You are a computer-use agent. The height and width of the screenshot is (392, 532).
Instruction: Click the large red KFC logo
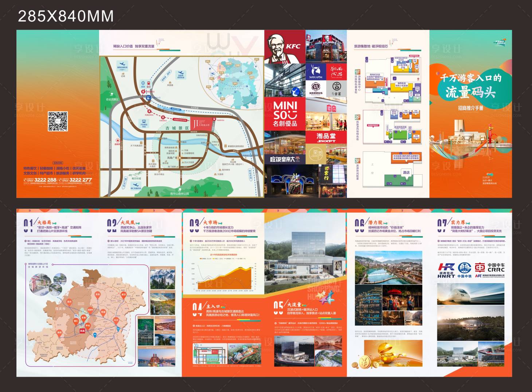pos(285,47)
